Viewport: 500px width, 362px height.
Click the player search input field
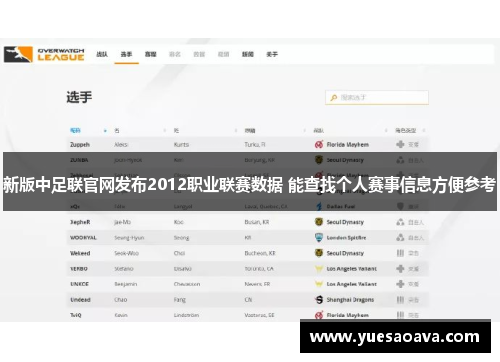click(377, 98)
